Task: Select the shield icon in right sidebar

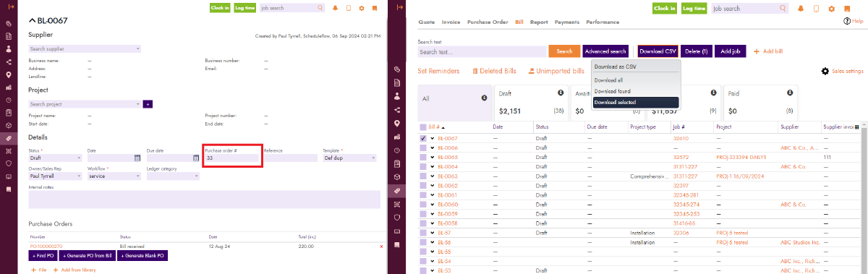Action: [396, 217]
